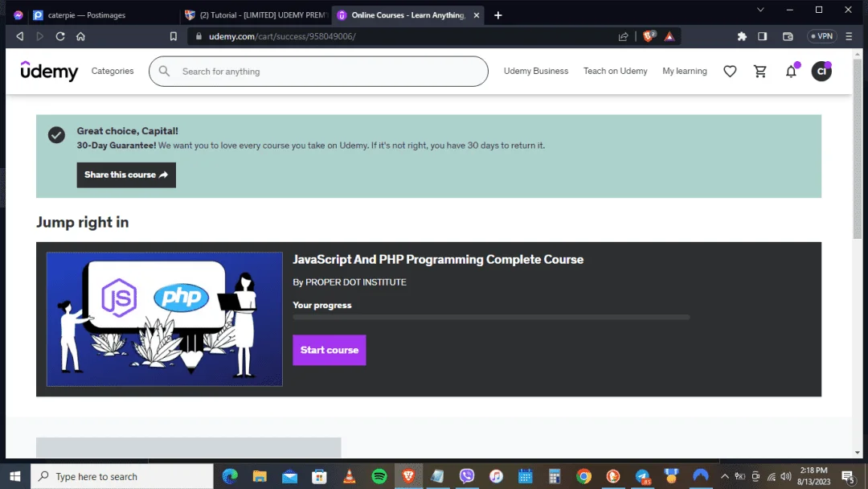Select the Online Courses Udemy tab
The height and width of the screenshot is (489, 868).
408,15
